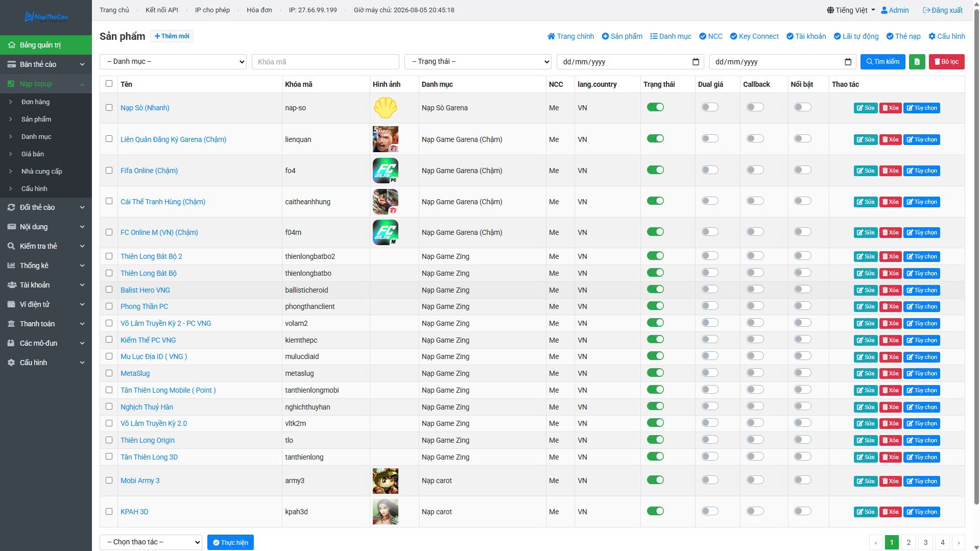This screenshot has width=980, height=551.
Task: Click the green Excel export icon button
Action: tap(917, 62)
